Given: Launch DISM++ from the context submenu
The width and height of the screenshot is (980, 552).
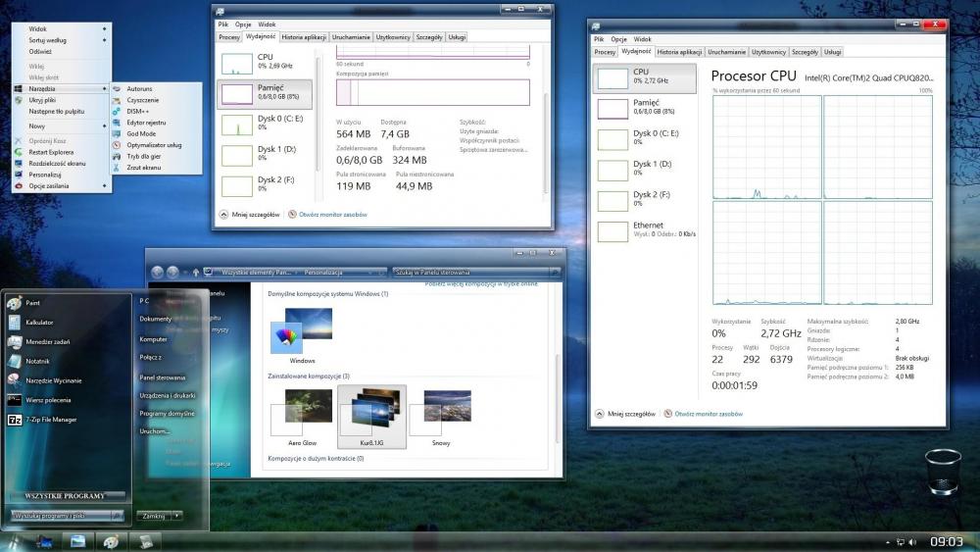Looking at the screenshot, I should point(137,111).
